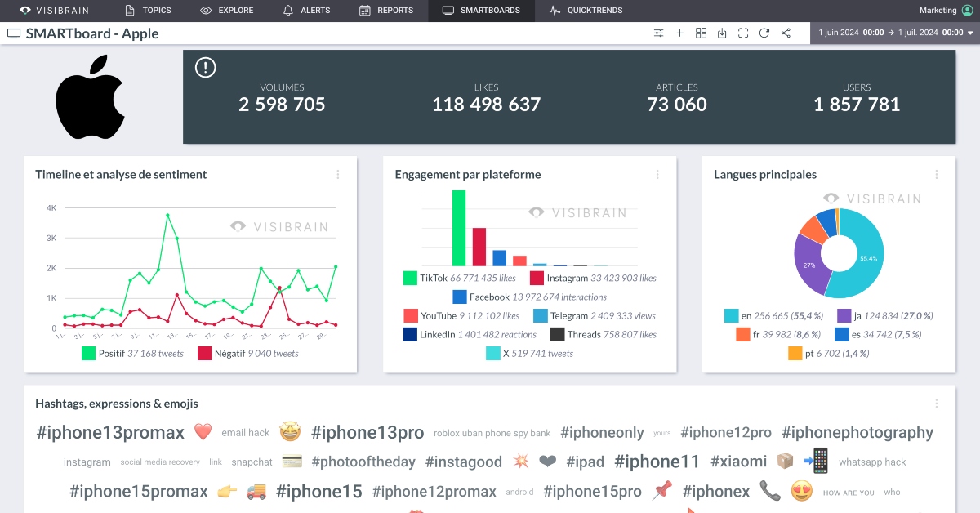Enter fullscreen mode with the expand icon
980x513 pixels.
[743, 33]
